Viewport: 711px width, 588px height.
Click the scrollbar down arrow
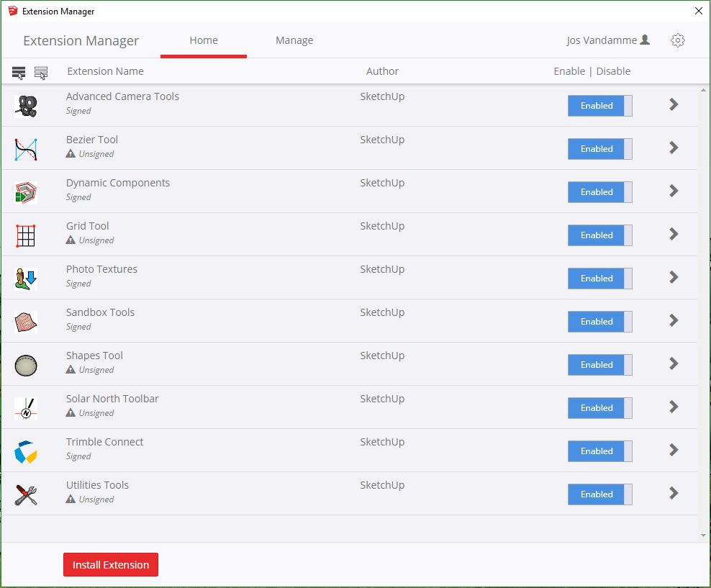(703, 535)
